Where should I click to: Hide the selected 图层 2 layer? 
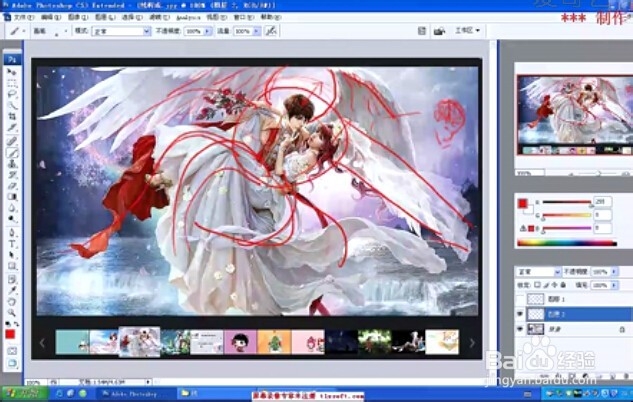click(520, 314)
